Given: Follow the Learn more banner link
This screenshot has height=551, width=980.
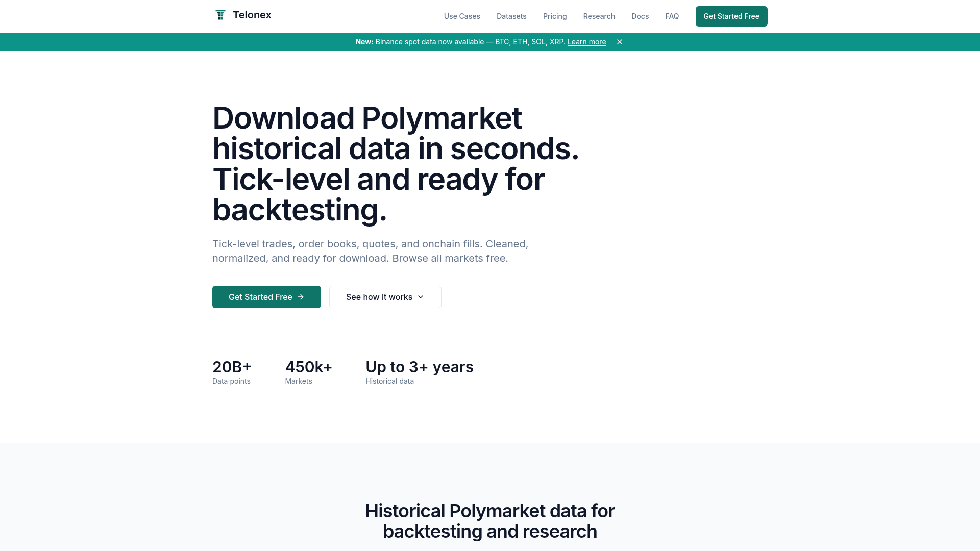Looking at the screenshot, I should tap(586, 42).
